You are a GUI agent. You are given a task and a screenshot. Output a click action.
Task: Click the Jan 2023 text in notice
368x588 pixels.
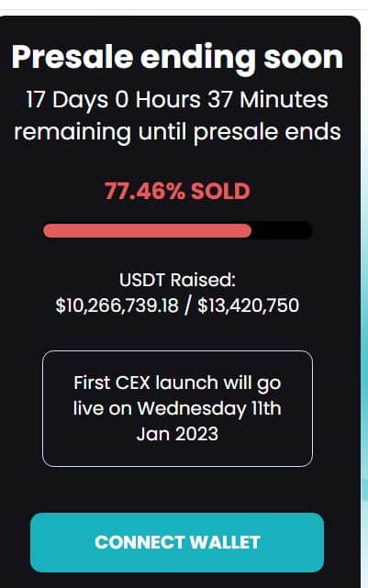177,434
